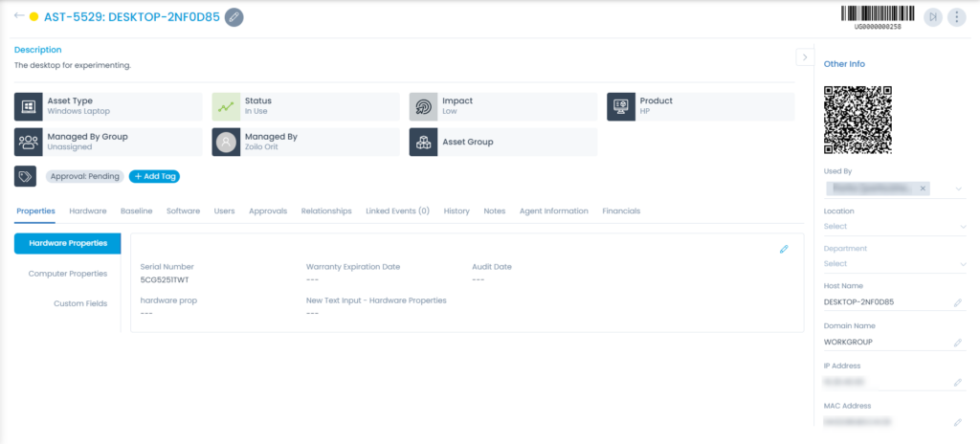Open Linked Events (0) tab

pos(397,211)
